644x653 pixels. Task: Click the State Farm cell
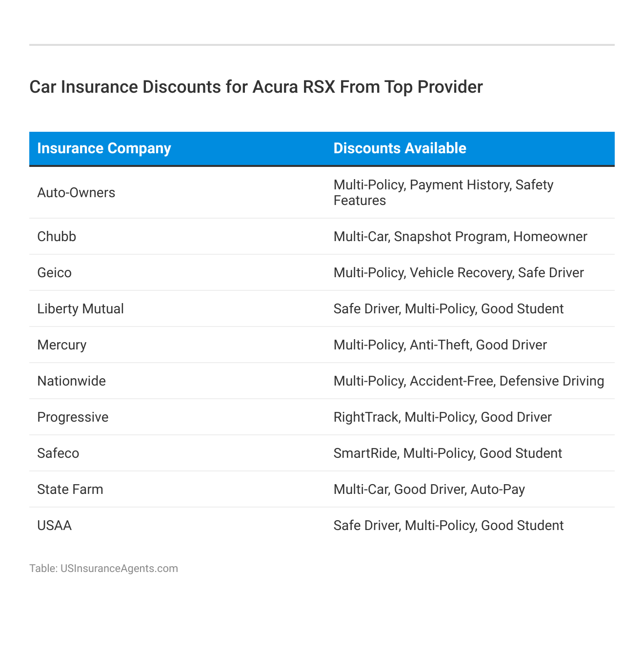(x=70, y=490)
